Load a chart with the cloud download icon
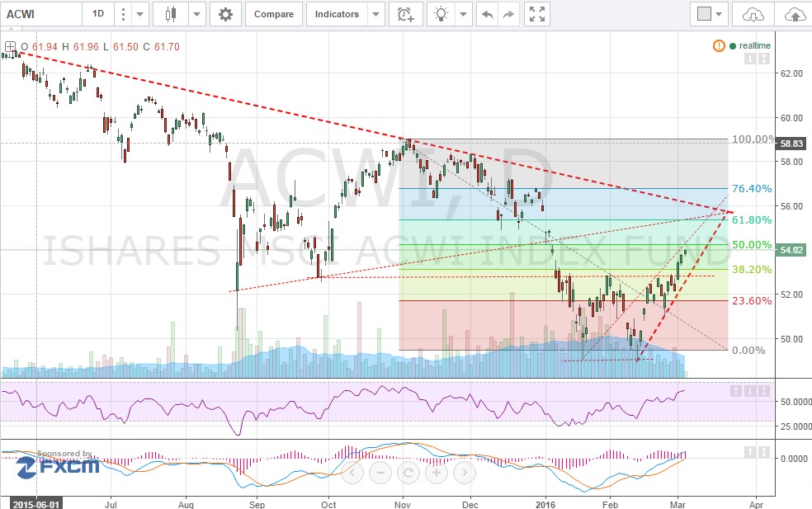The width and height of the screenshot is (812, 509). click(753, 15)
